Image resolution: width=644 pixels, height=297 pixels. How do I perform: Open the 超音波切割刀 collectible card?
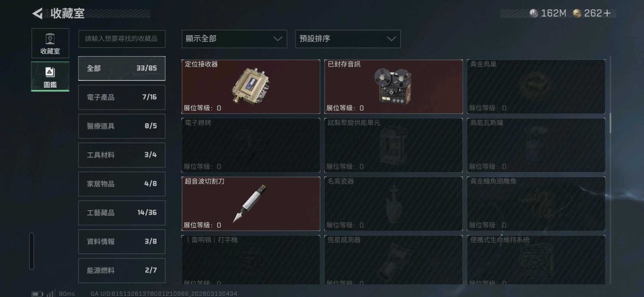pos(250,204)
